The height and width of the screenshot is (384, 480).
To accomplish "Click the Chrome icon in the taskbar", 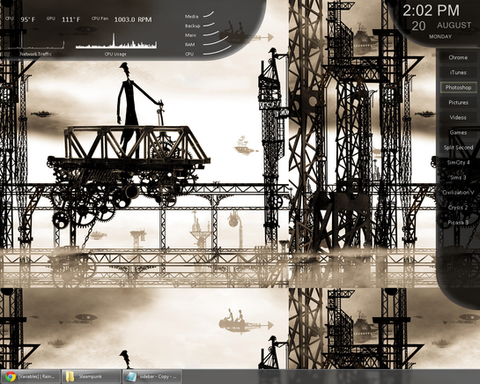I will (x=10, y=377).
